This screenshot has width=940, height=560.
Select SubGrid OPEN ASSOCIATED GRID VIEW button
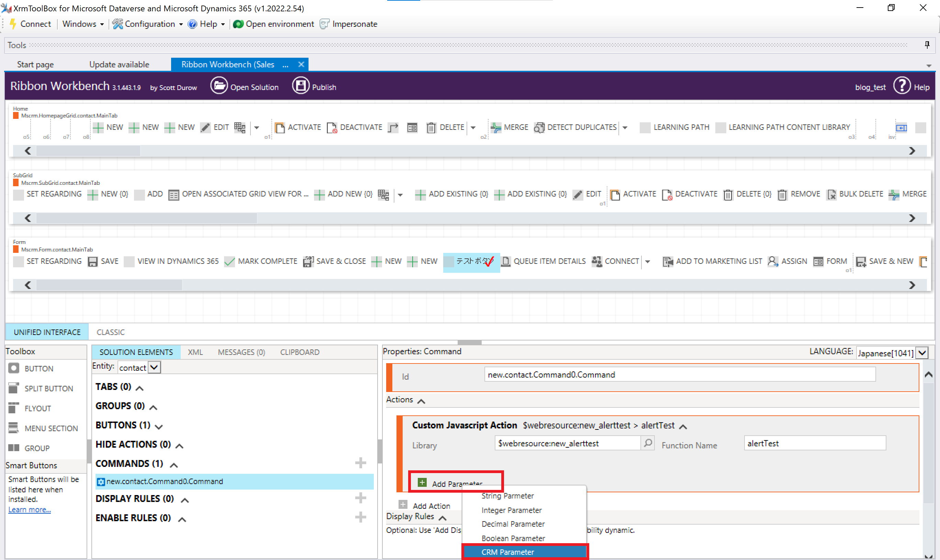238,194
